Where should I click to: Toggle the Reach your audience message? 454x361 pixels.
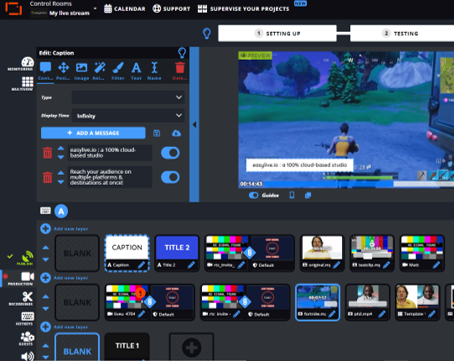click(170, 177)
